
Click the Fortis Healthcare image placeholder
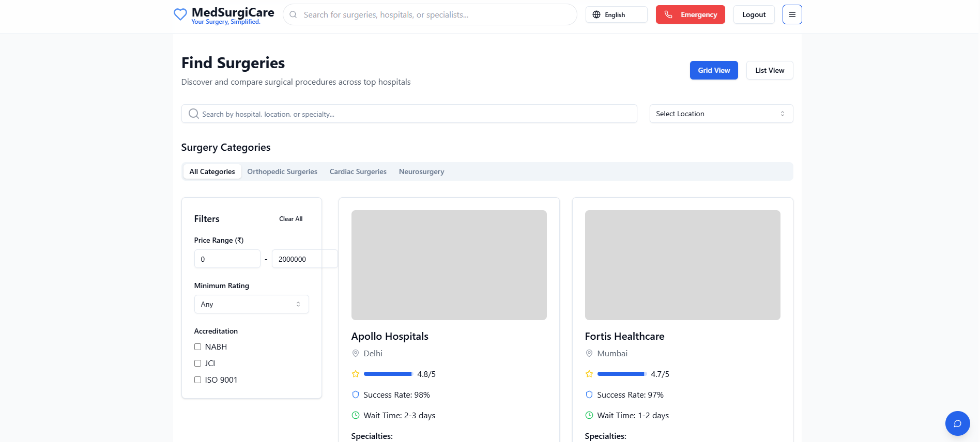coord(683,265)
